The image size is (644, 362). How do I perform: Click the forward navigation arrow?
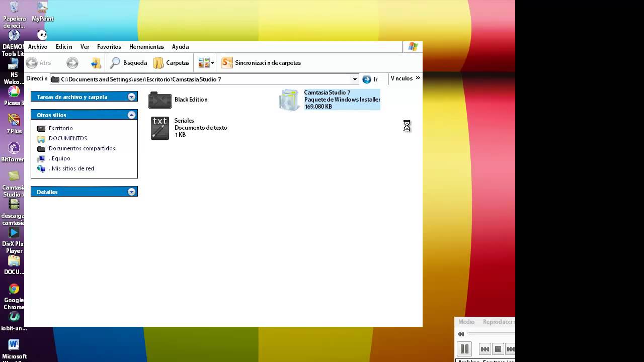[x=72, y=63]
